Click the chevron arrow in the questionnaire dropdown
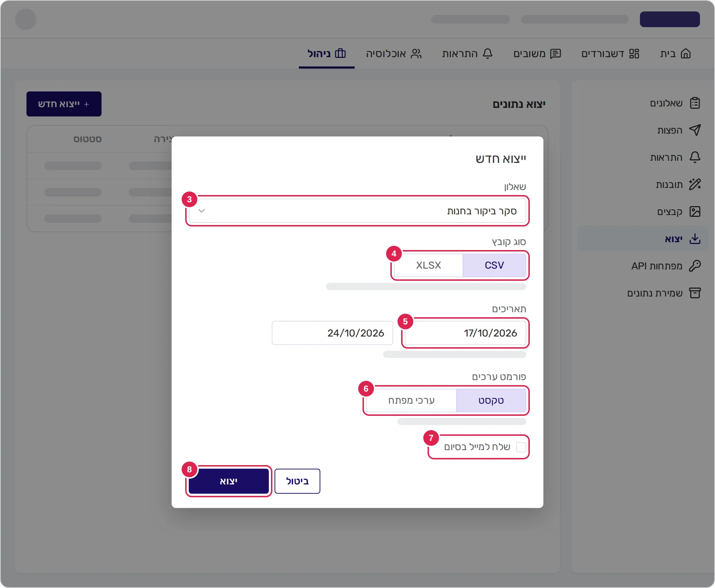 pos(202,211)
